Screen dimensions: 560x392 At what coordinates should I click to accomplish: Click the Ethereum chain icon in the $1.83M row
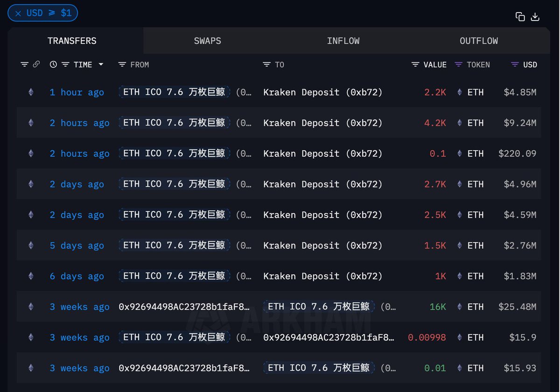tap(31, 276)
